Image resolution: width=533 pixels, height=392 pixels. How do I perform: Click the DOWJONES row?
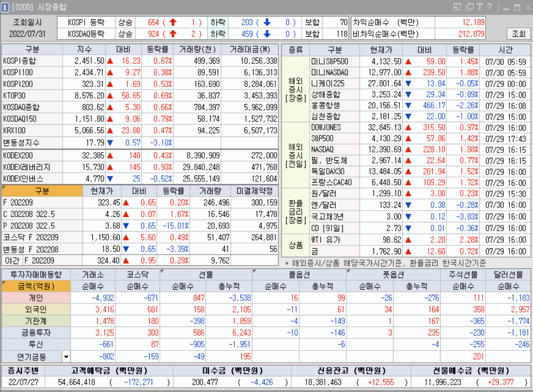tap(420, 128)
